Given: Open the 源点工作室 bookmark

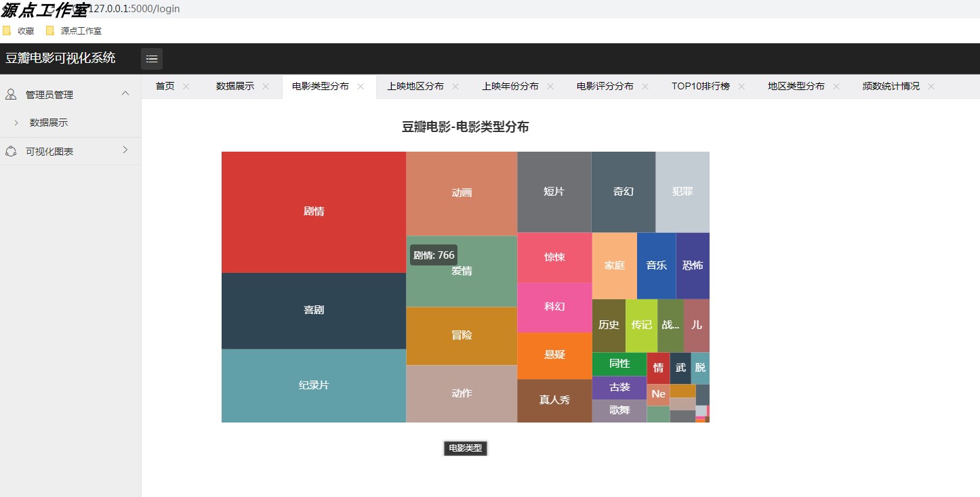Looking at the screenshot, I should (81, 30).
